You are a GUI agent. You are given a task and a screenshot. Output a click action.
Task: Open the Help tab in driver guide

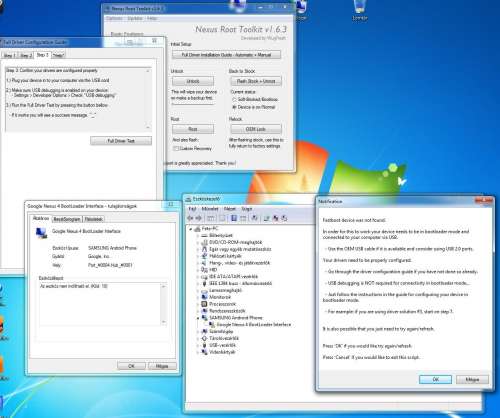click(58, 55)
